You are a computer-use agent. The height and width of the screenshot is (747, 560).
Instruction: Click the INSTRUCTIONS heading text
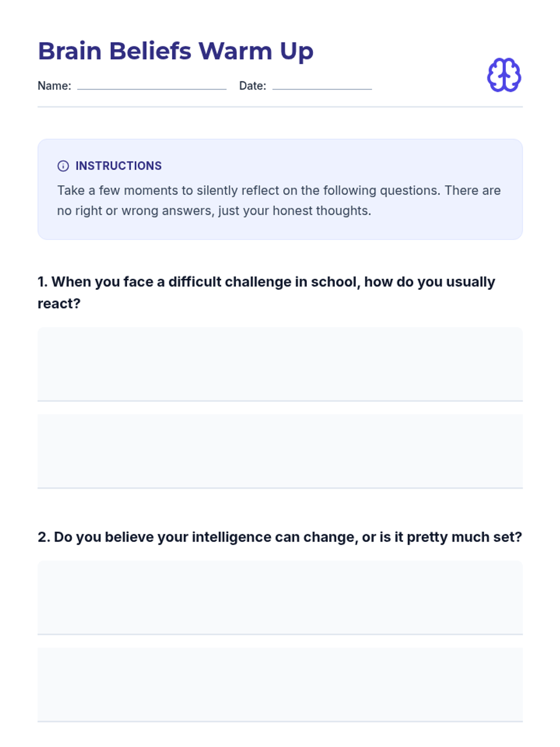pos(119,166)
